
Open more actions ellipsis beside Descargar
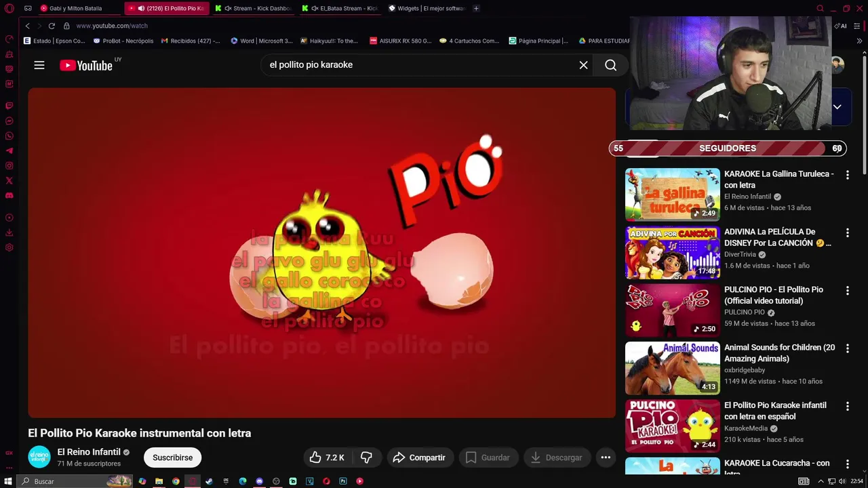[606, 457]
